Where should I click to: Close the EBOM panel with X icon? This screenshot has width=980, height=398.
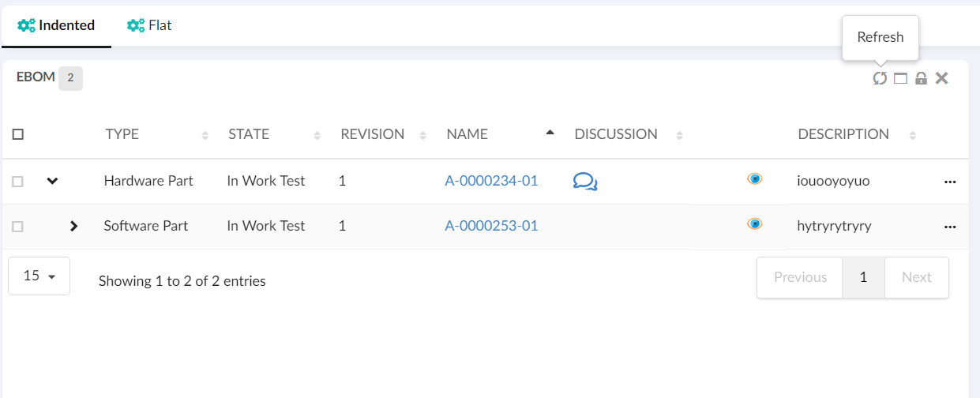point(941,78)
